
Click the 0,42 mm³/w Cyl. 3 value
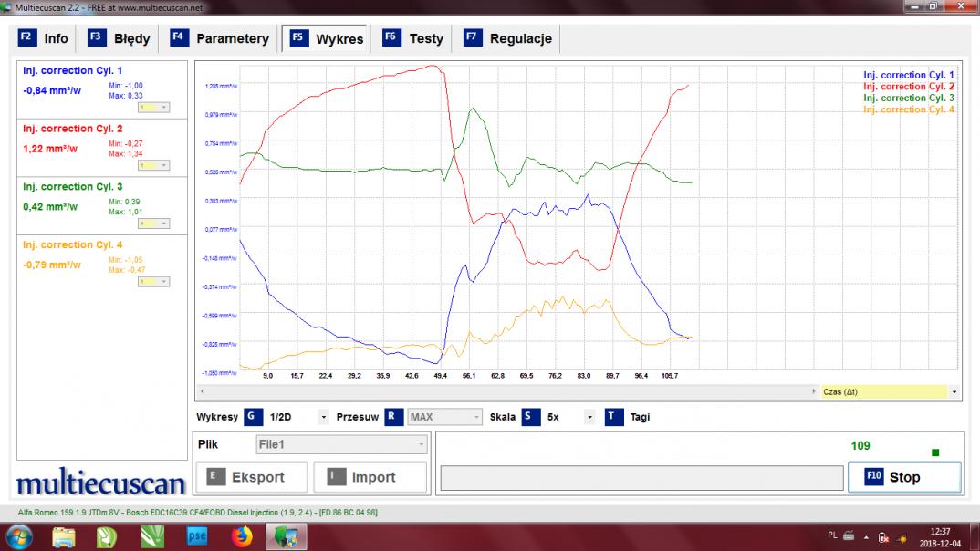pyautogui.click(x=50, y=207)
